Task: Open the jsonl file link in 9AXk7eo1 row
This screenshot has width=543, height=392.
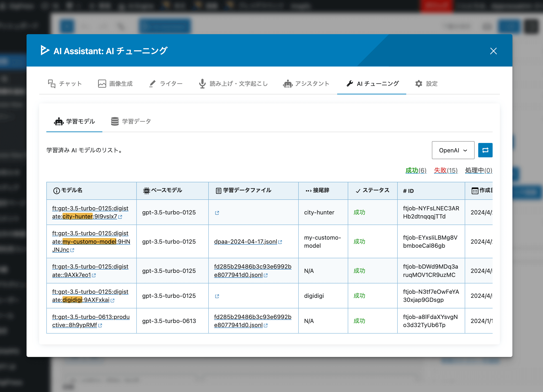Action: (x=253, y=271)
